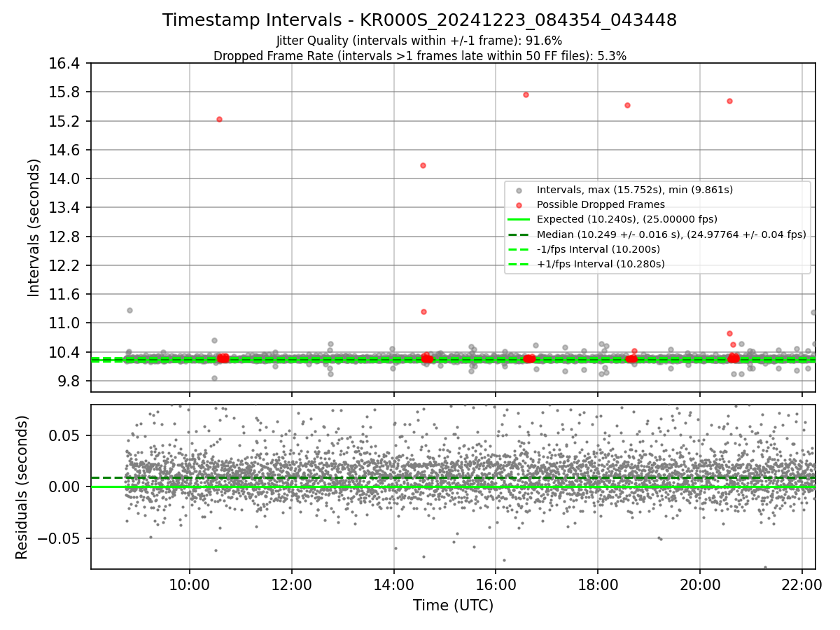Click legend entry starting with 'Median (10.249'
This screenshot has width=840, height=630.
671,234
